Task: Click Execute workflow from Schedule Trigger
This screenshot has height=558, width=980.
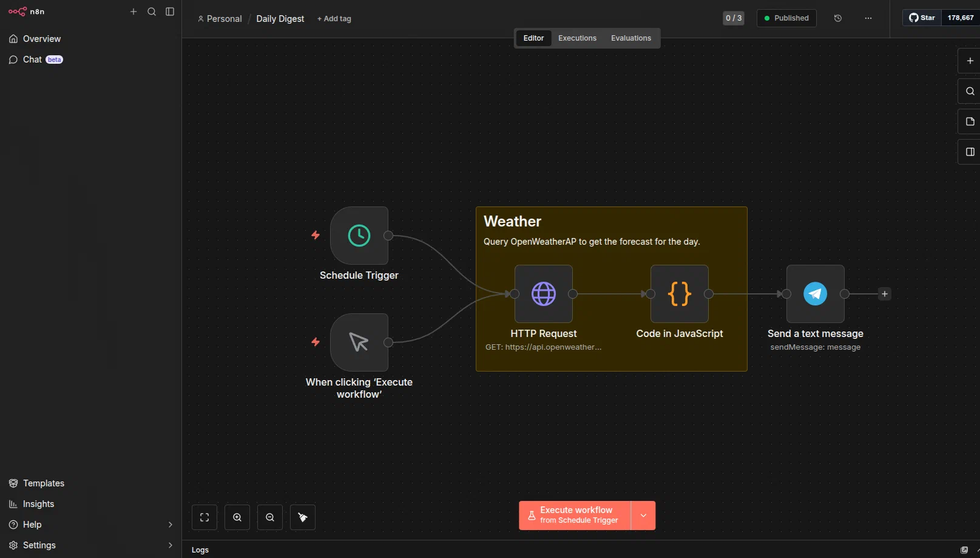Action: 575,515
